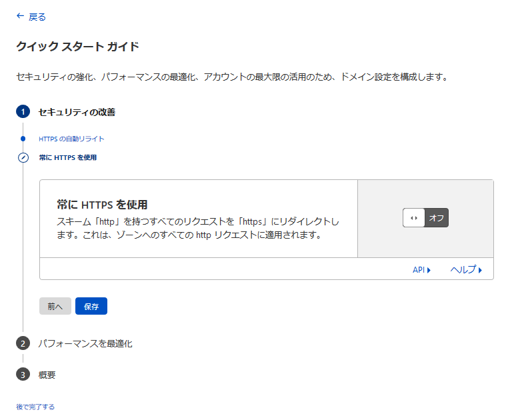Expand the ヘルプ section
Viewport: 516px width, 420px height.
point(466,269)
